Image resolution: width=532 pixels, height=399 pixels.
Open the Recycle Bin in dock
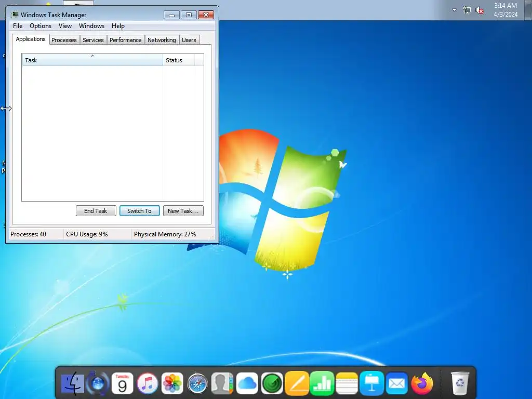tap(460, 384)
